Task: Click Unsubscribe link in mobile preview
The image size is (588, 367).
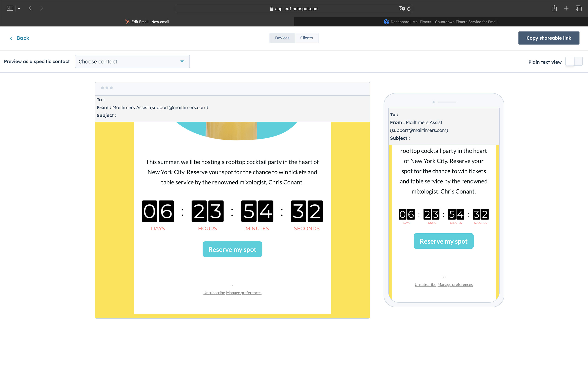Action: 425,284
